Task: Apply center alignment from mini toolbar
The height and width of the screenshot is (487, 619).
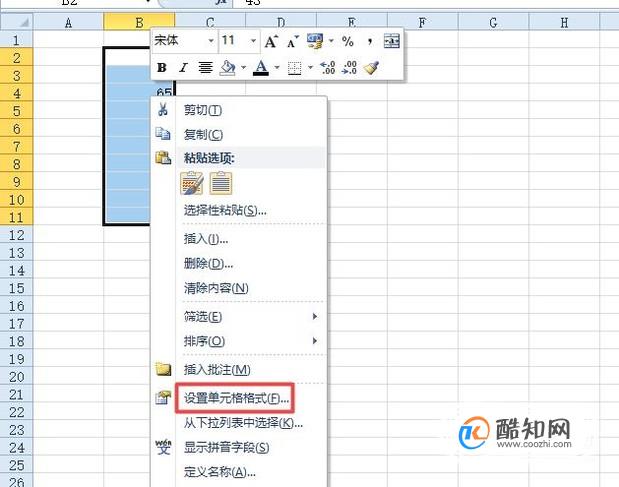Action: pos(205,68)
